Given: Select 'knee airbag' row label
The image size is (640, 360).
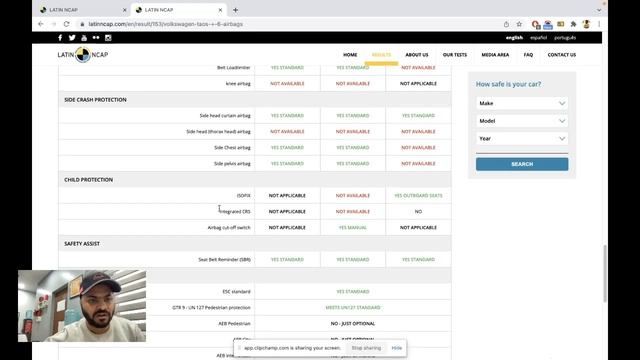Looking at the screenshot, I should pyautogui.click(x=238, y=83).
